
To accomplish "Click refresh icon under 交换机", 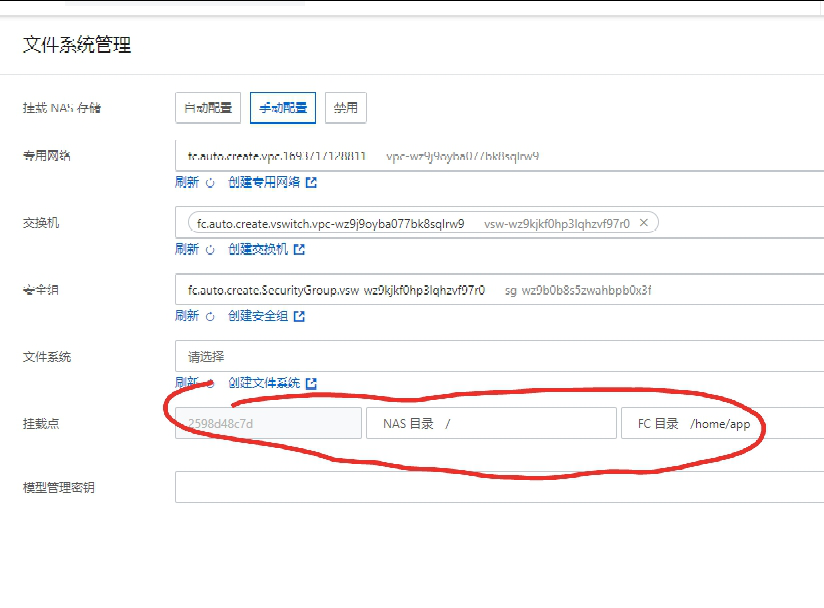I will 210,250.
